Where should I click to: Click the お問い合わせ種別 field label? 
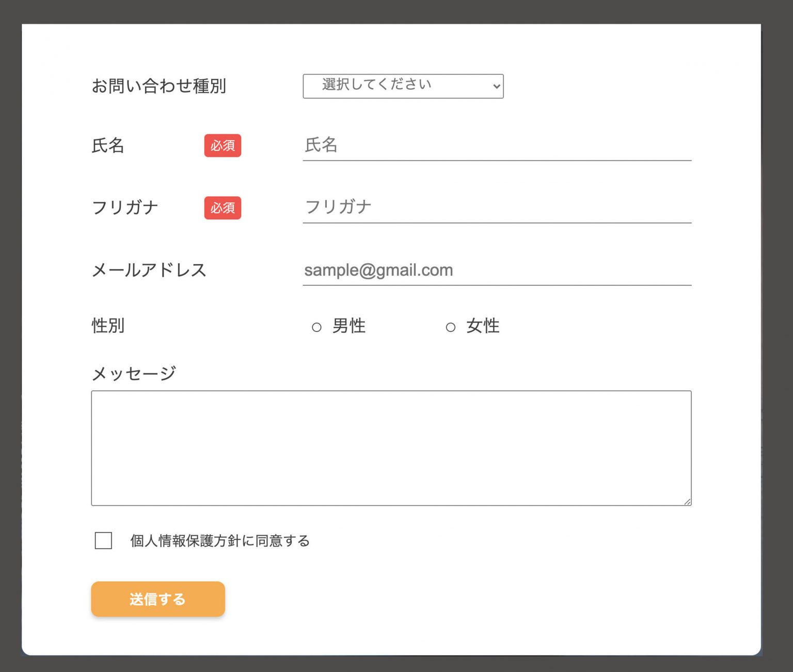click(159, 86)
